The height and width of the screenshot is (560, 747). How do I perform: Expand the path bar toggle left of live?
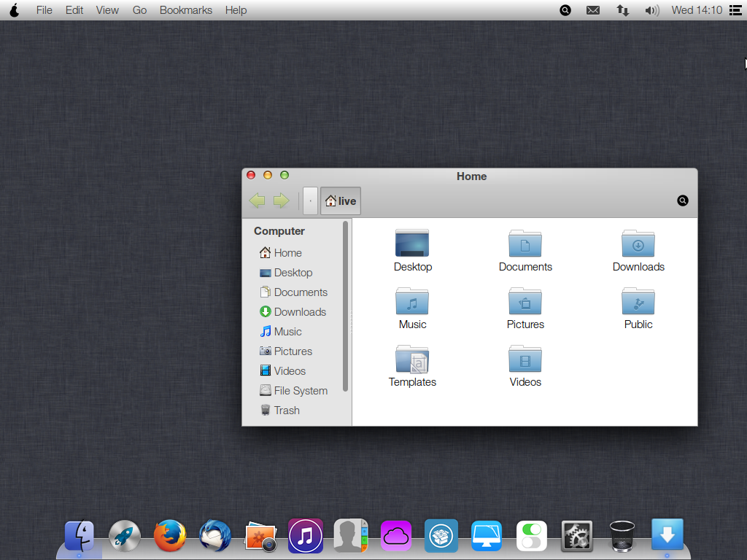click(310, 201)
